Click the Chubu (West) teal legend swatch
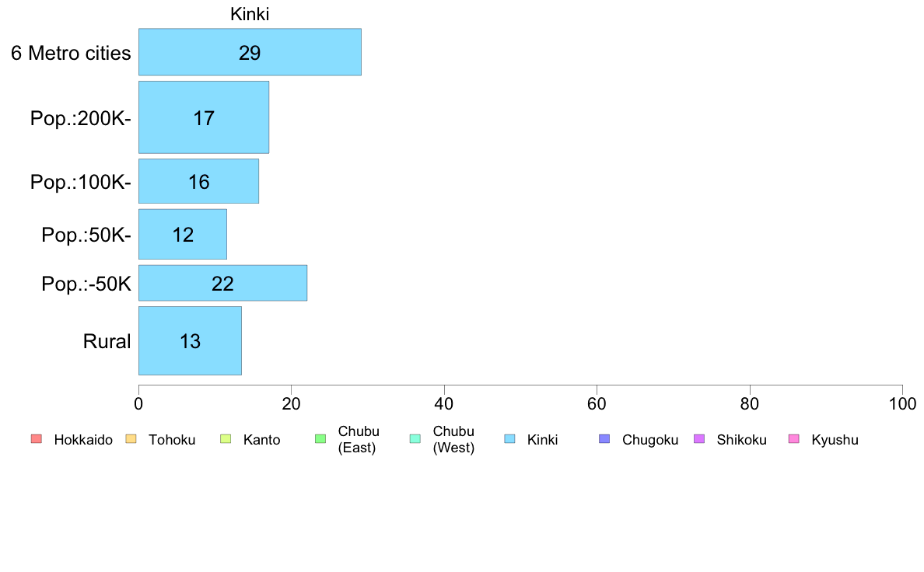 tap(415, 439)
